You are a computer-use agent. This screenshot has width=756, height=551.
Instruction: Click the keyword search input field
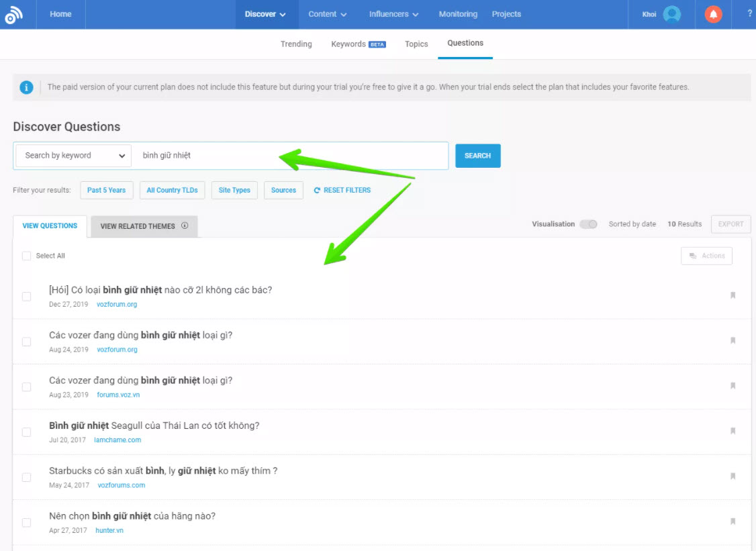point(289,156)
